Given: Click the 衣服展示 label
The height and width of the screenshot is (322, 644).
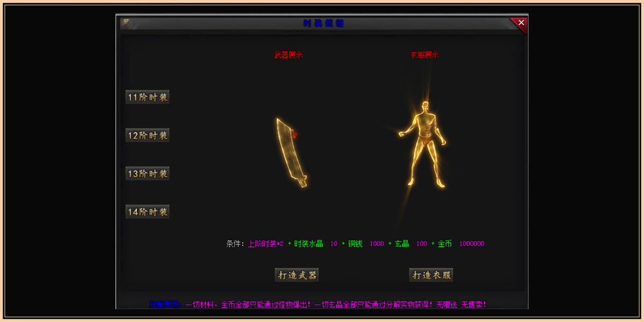Looking at the screenshot, I should [425, 55].
